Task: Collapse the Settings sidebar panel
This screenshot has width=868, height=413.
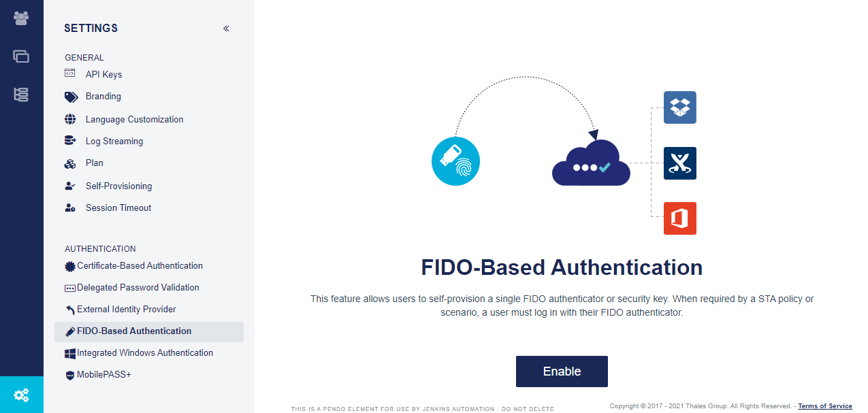Action: click(226, 29)
